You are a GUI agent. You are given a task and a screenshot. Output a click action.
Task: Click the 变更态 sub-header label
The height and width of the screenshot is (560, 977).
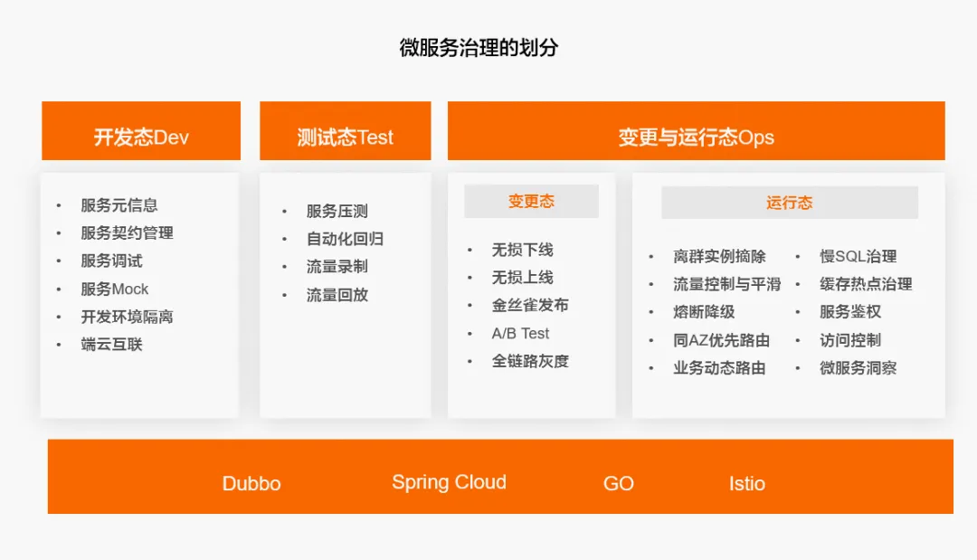[531, 201]
